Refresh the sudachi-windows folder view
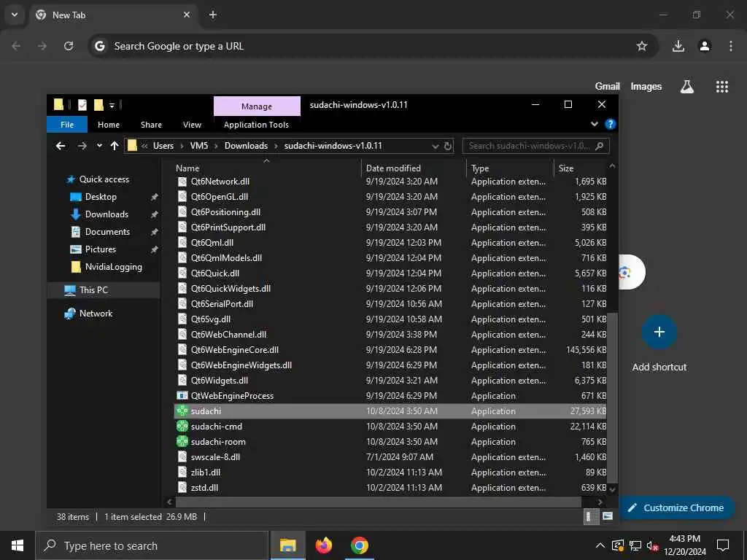This screenshot has width=747, height=560. tap(448, 146)
